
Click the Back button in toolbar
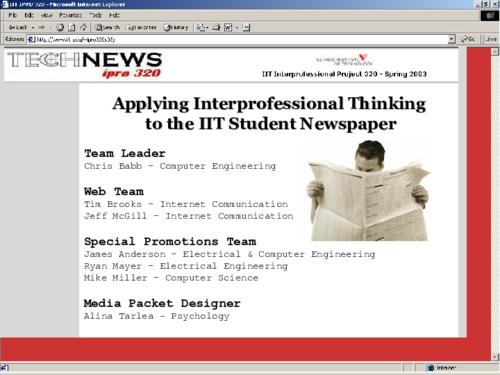[x=17, y=27]
